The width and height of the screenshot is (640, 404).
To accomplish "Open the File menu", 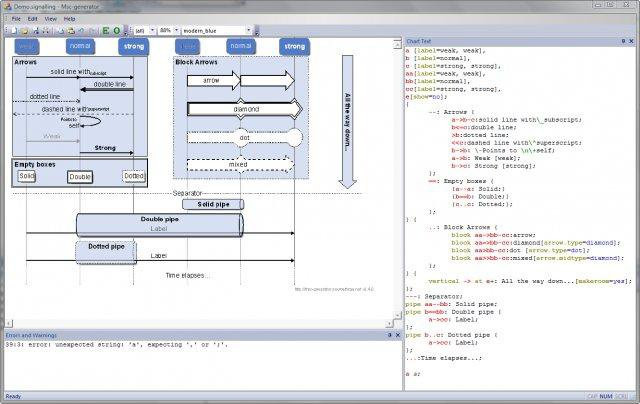I will point(16,19).
